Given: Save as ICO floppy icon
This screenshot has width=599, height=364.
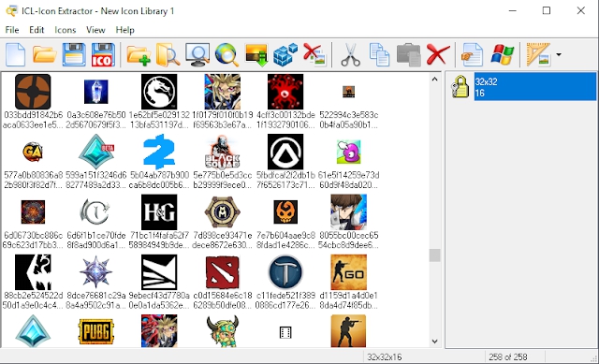Looking at the screenshot, I should (x=103, y=55).
